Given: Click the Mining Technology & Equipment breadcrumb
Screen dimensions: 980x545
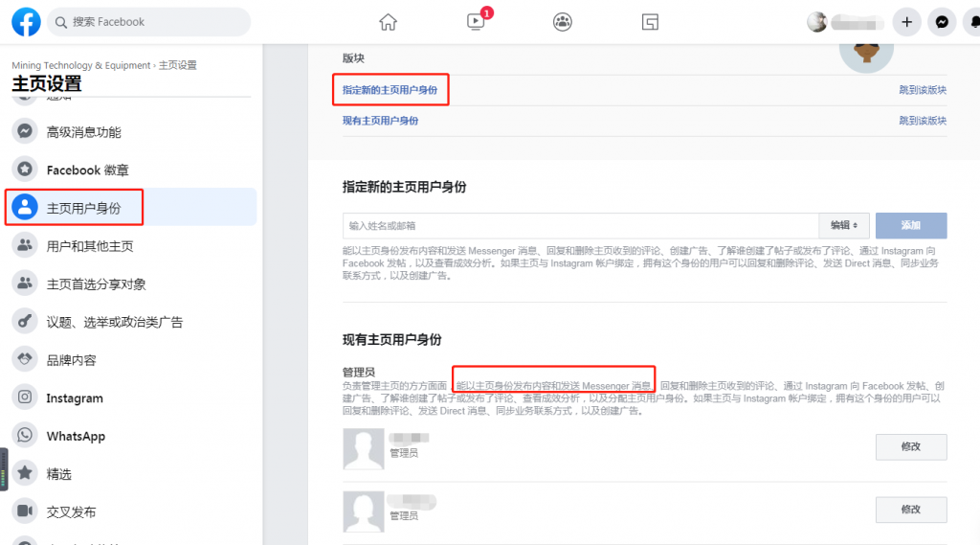Looking at the screenshot, I should pyautogui.click(x=81, y=65).
